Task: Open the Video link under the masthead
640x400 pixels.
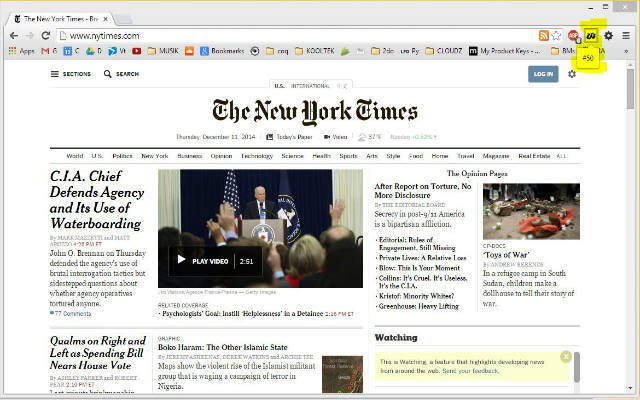Action: (336, 137)
